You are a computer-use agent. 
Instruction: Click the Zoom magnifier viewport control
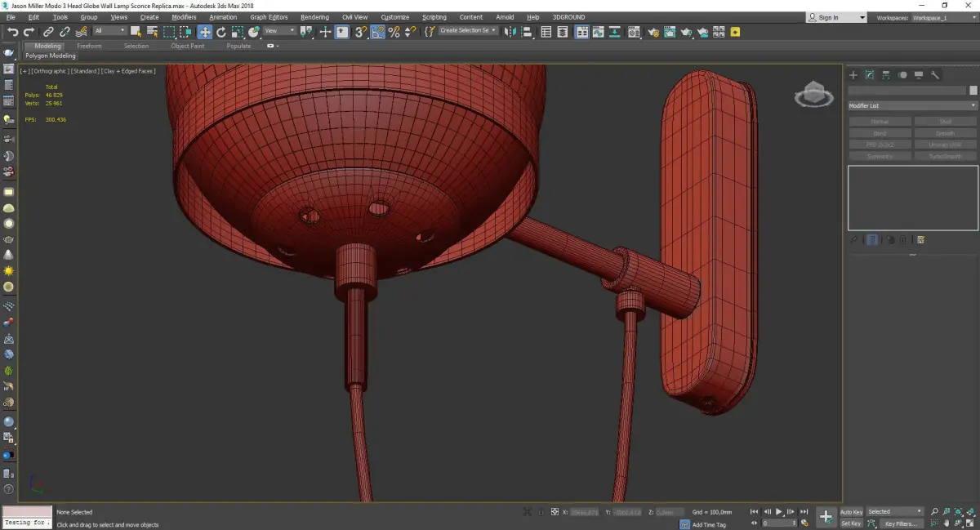click(x=935, y=512)
